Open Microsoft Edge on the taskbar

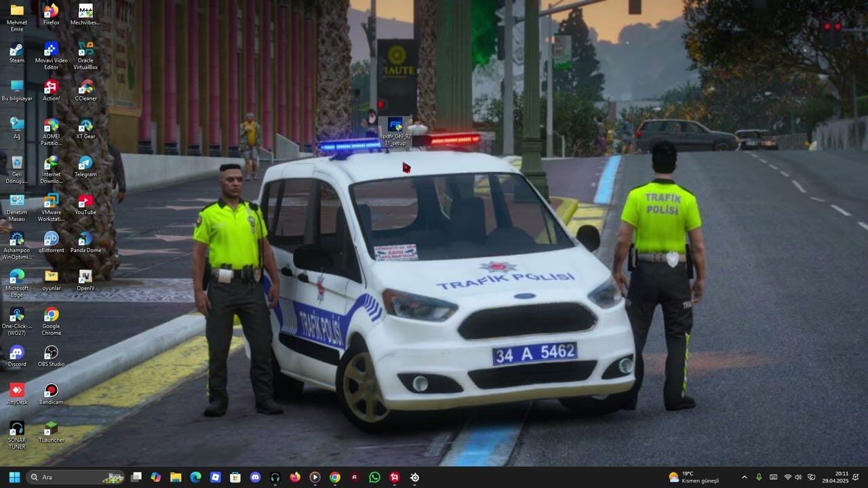[x=195, y=477]
